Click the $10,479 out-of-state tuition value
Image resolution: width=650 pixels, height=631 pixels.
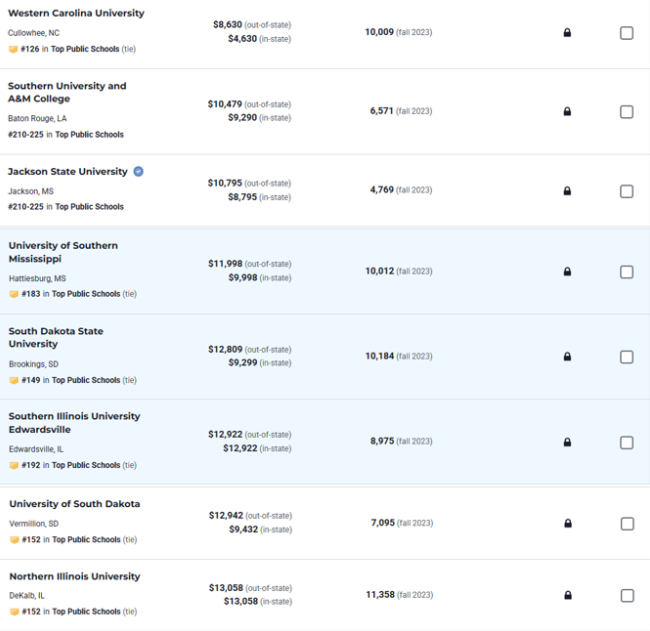coord(225,104)
